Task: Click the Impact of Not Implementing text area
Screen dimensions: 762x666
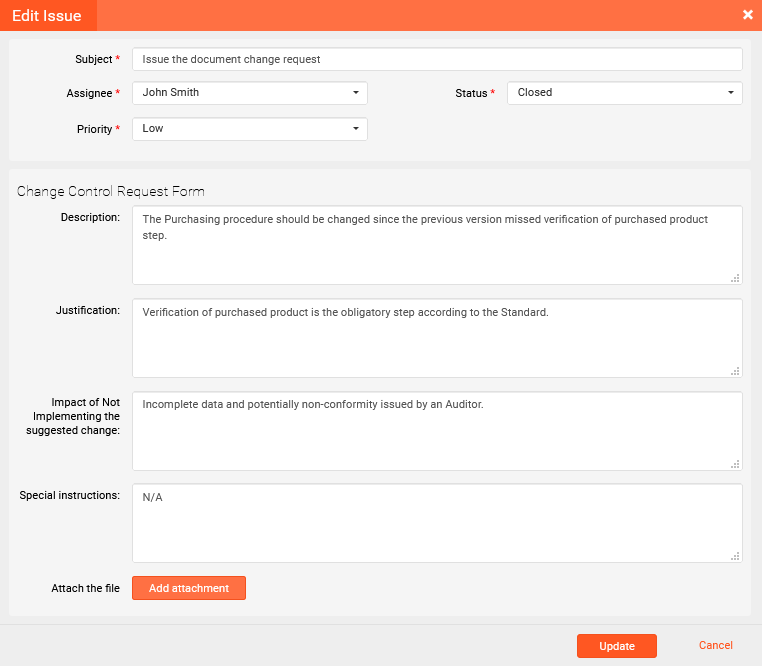Action: [x=437, y=431]
